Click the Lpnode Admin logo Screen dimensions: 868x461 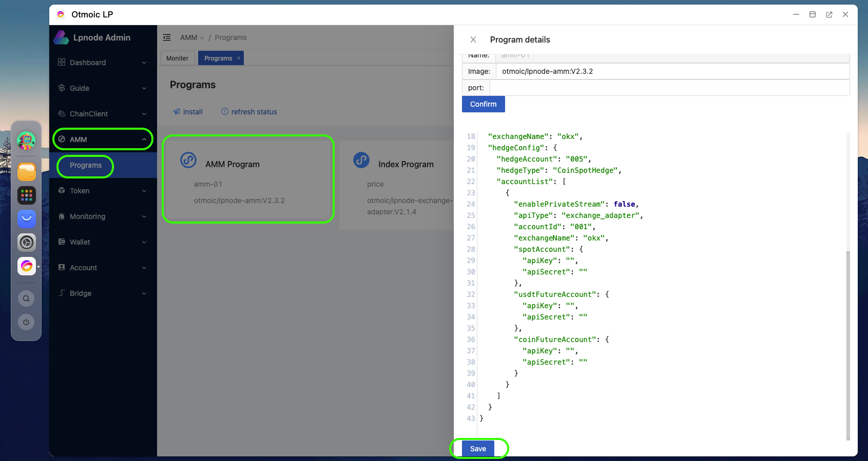(61, 37)
